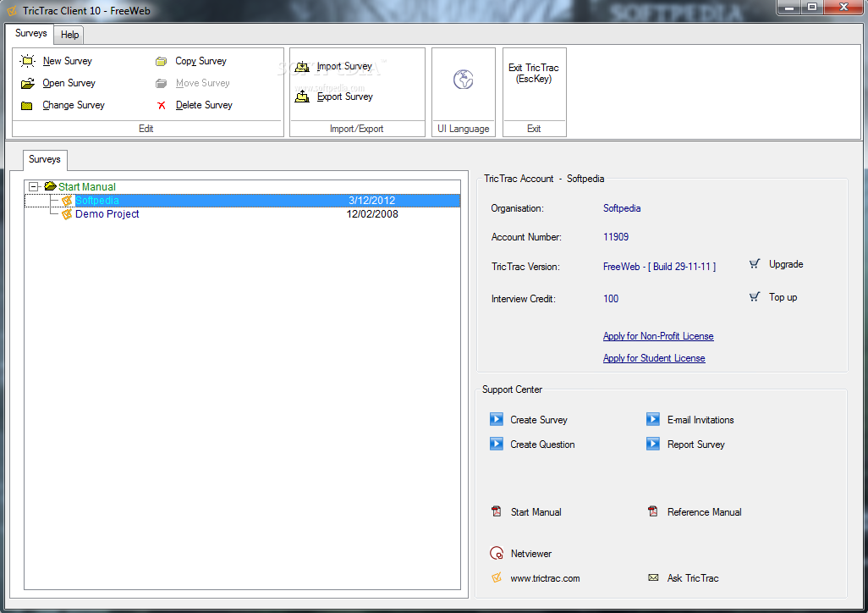868x613 pixels.
Task: Click Apply for Student License link
Action: coord(654,358)
